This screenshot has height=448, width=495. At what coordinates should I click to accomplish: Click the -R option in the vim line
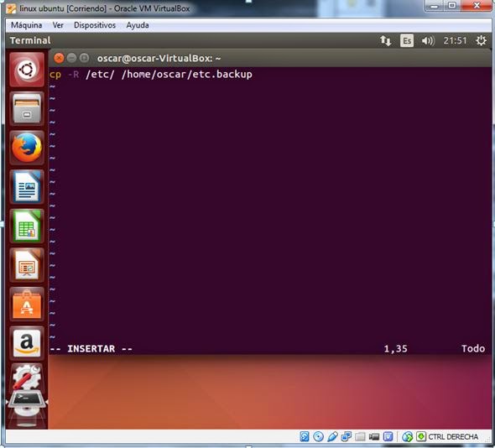(x=73, y=75)
